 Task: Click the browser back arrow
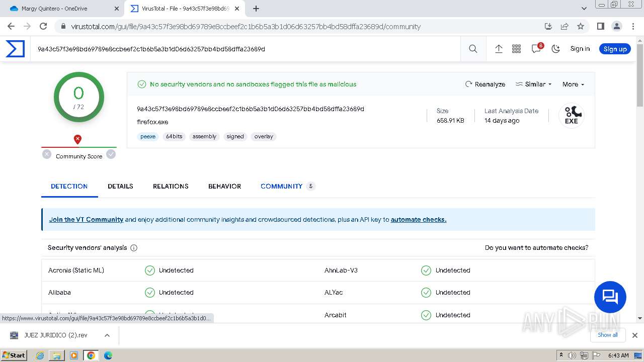point(11,27)
